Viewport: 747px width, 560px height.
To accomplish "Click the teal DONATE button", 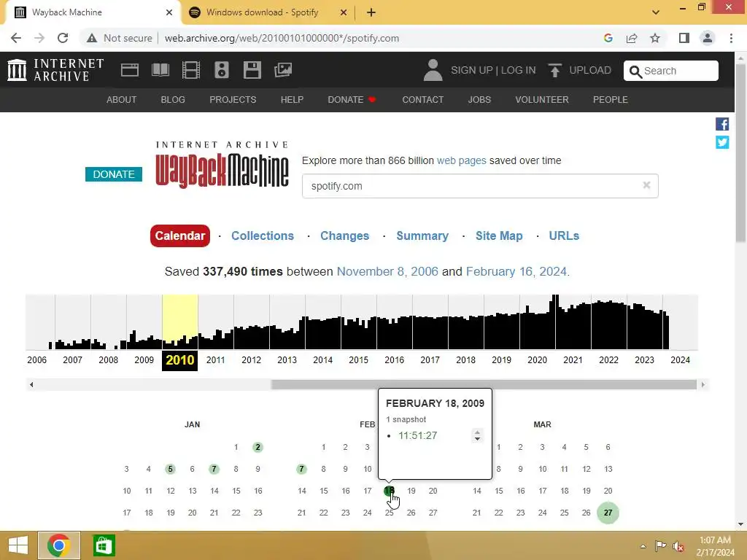I will click(x=114, y=174).
